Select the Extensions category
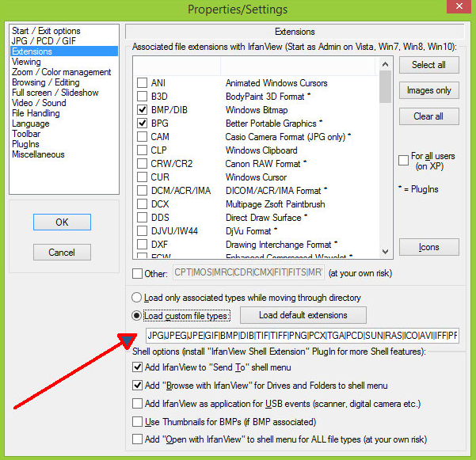The image size is (476, 460). (64, 51)
